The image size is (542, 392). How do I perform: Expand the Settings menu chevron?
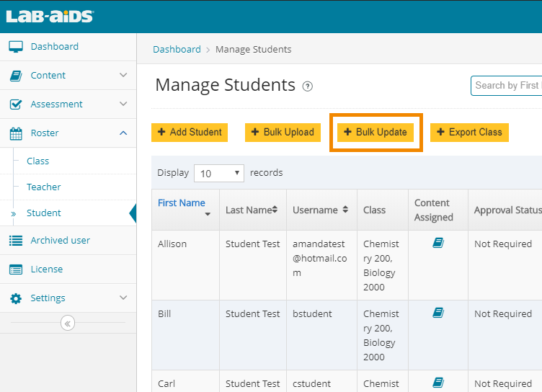point(123,298)
